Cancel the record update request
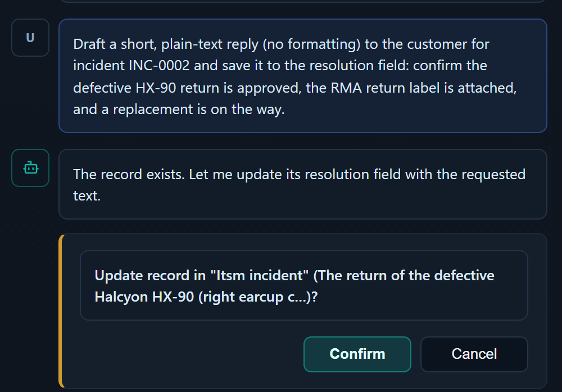This screenshot has height=392, width=562. [474, 354]
